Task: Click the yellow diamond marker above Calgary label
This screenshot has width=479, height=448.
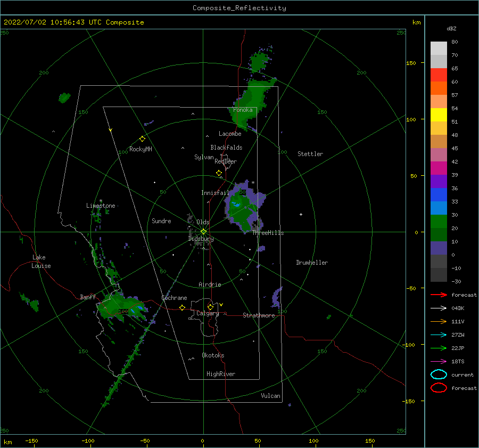Action: point(210,307)
